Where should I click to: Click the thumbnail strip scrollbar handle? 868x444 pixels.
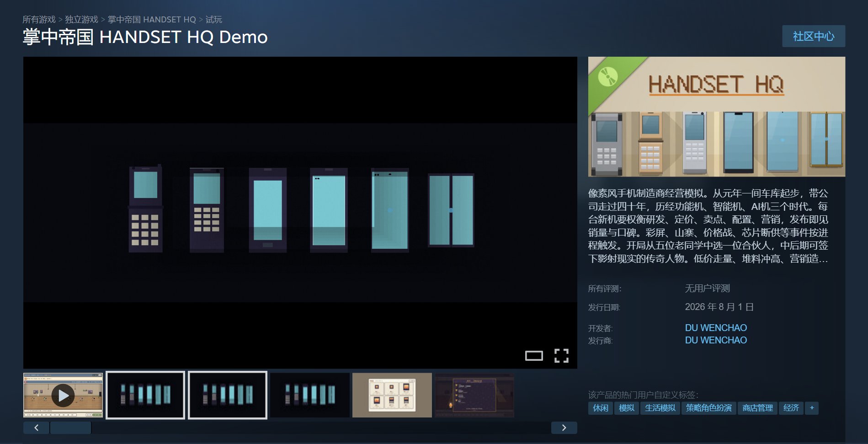point(70,428)
